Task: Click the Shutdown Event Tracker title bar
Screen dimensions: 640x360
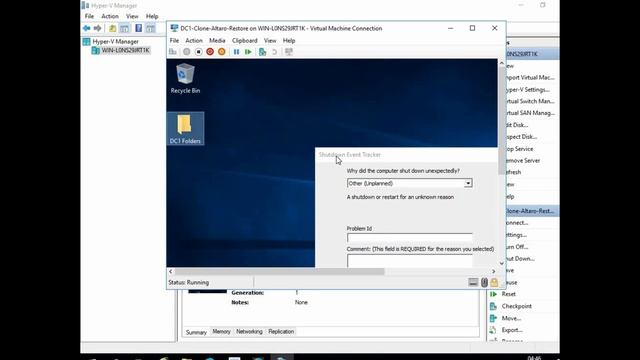Action: click(407, 155)
